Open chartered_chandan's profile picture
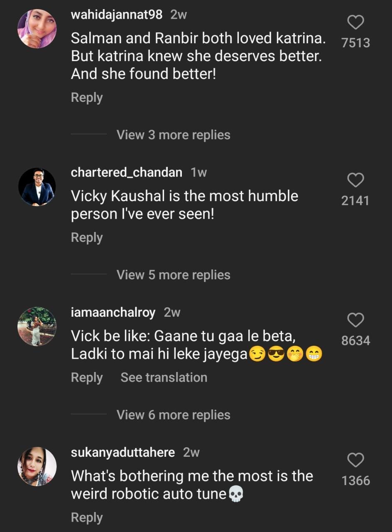The width and height of the screenshot is (392, 532). point(37,187)
